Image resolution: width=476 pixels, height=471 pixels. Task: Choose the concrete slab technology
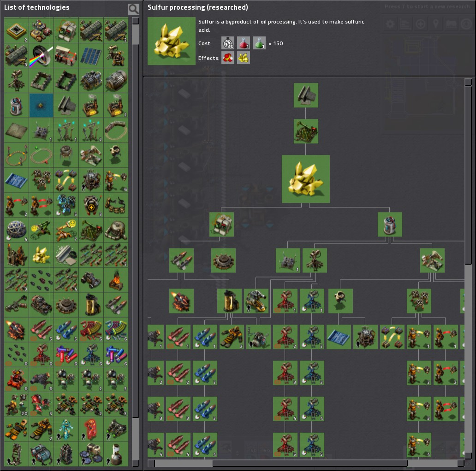coord(17,130)
